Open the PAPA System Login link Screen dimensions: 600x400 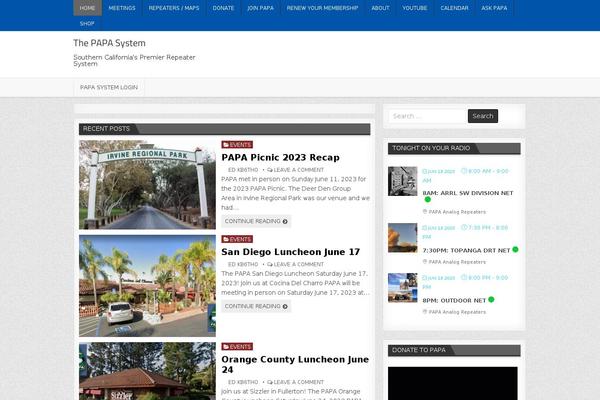[x=109, y=87]
